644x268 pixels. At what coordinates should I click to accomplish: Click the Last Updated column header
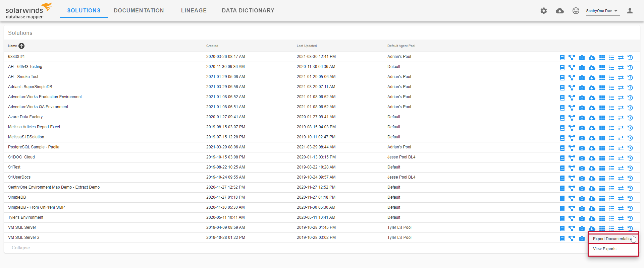307,46
